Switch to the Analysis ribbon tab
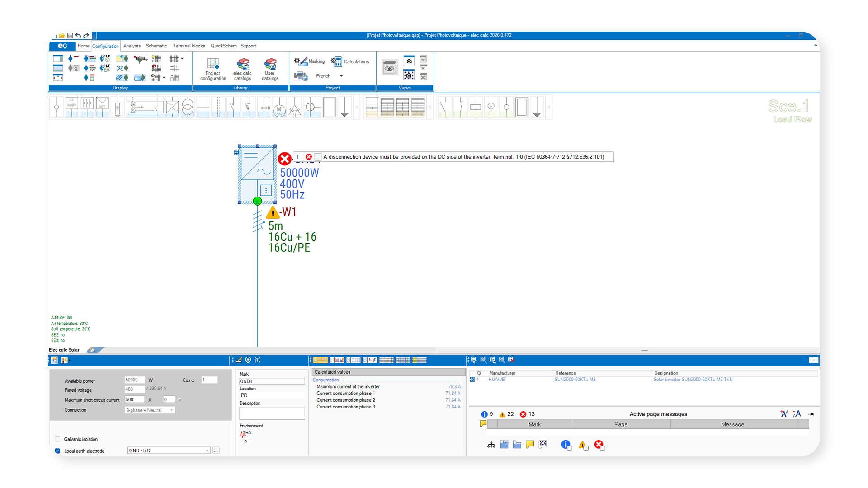 click(132, 46)
